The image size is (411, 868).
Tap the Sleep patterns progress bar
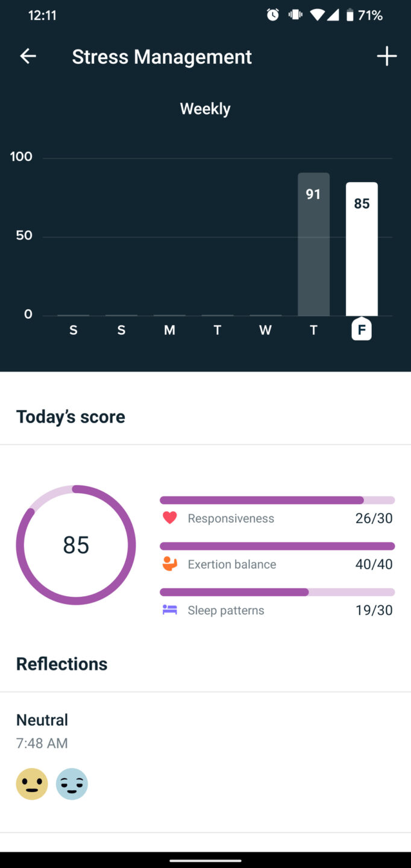pos(277,593)
